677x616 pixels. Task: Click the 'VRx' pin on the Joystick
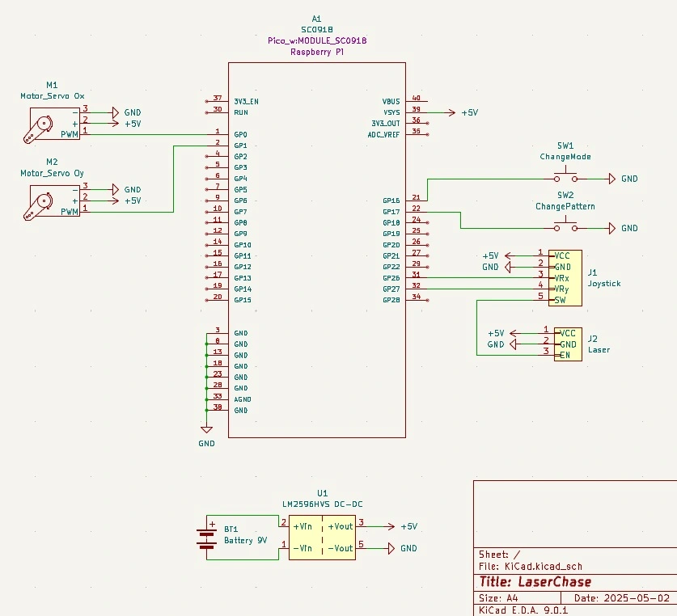click(x=561, y=278)
